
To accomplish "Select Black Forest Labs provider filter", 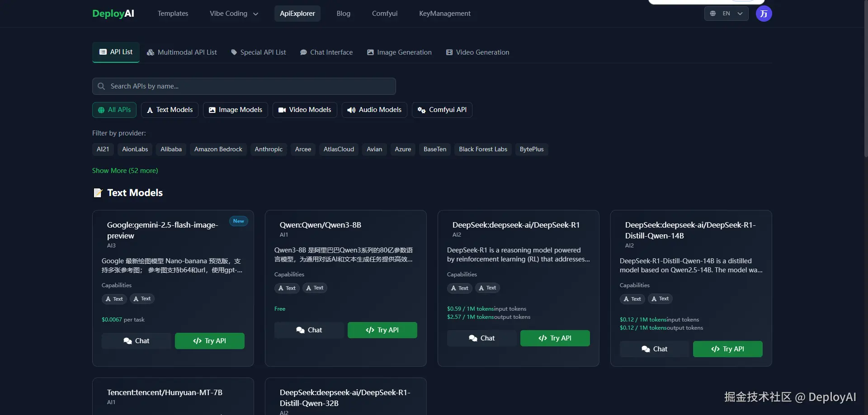I will (483, 149).
